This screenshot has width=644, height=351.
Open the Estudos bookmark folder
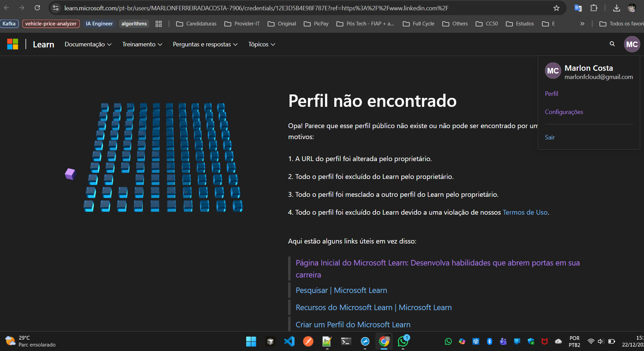(520, 24)
